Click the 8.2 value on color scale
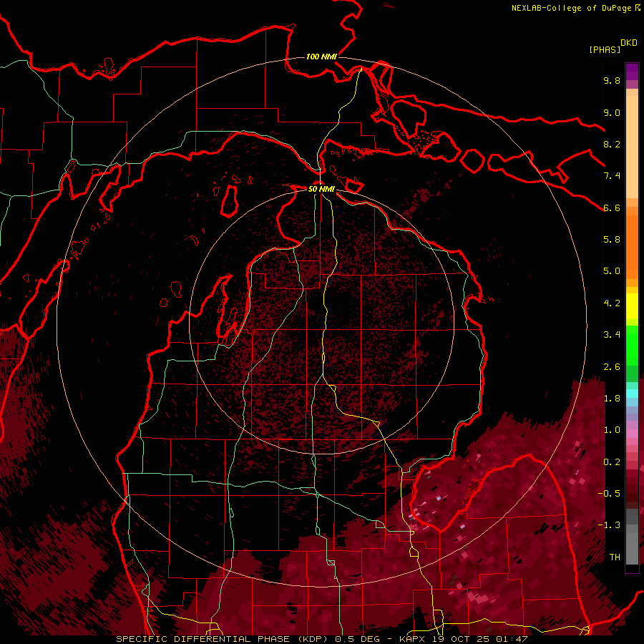 click(x=612, y=144)
